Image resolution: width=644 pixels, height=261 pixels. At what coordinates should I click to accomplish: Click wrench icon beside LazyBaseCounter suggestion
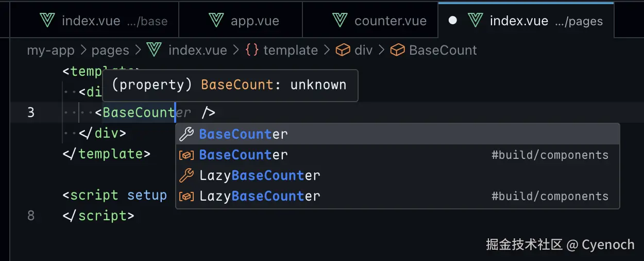186,175
